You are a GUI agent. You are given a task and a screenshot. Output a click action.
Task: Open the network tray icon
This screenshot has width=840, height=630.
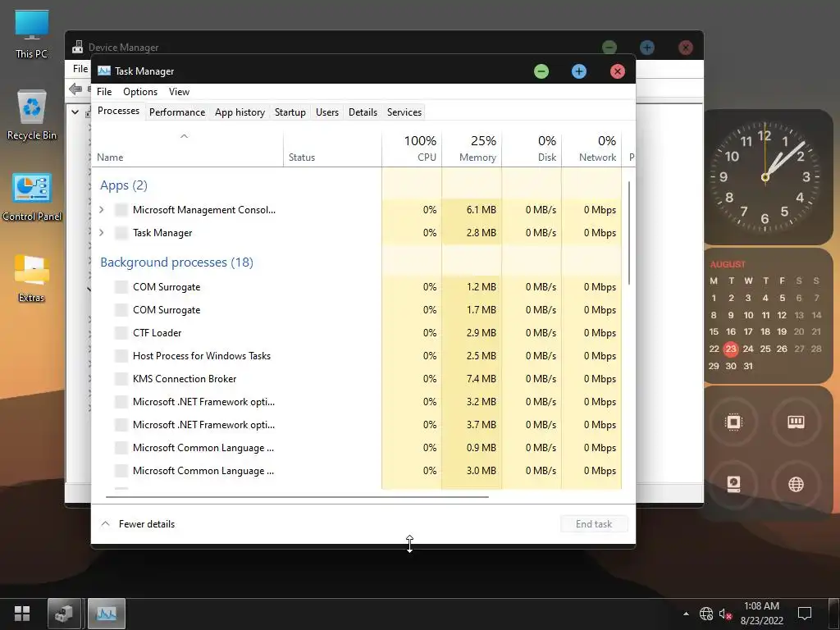tap(706, 613)
